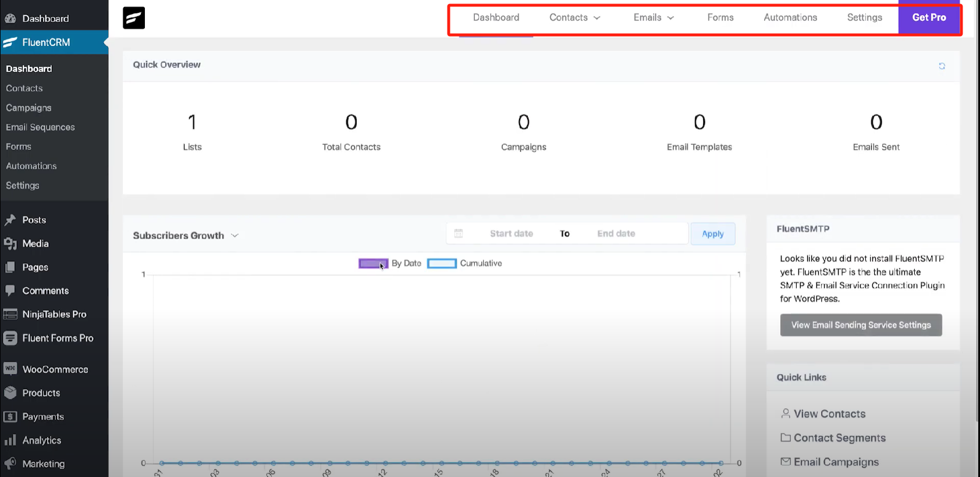Click View Email Sending Service Settings
The height and width of the screenshot is (477, 980).
pos(861,325)
